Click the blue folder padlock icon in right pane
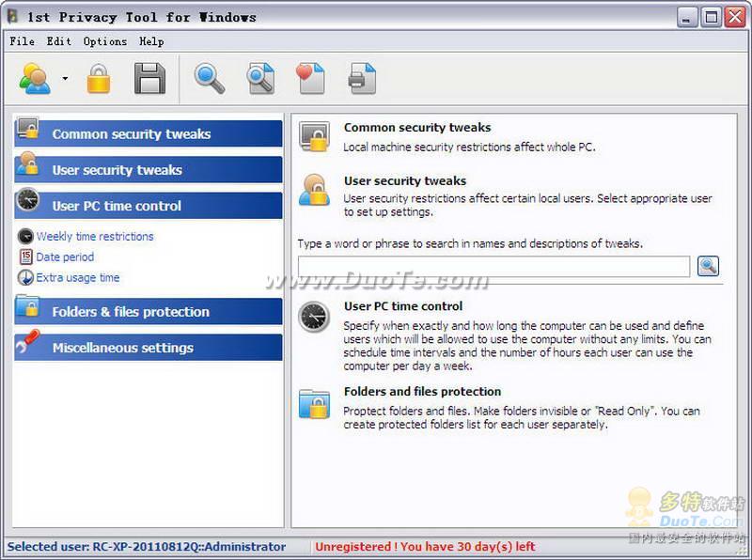 tap(314, 404)
